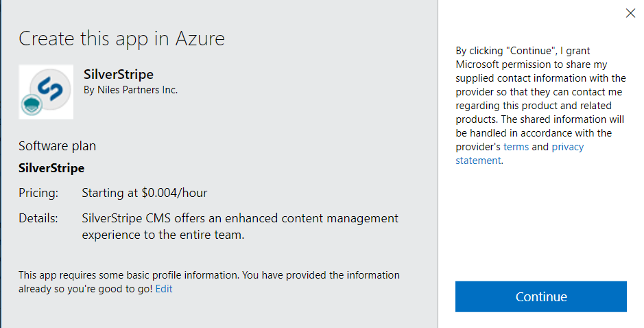Open the provider's terms link
The image size is (644, 328).
tap(516, 147)
